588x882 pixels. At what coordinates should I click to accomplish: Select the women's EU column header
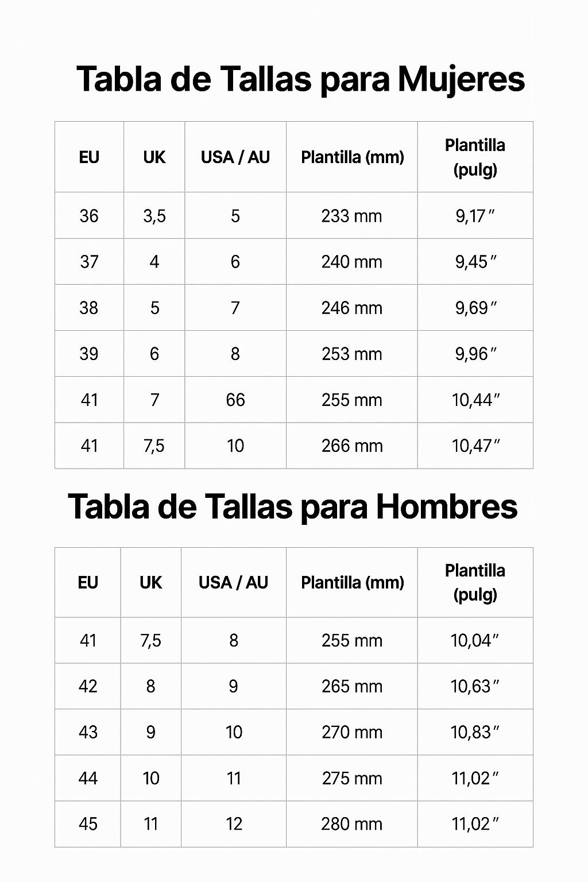89,157
